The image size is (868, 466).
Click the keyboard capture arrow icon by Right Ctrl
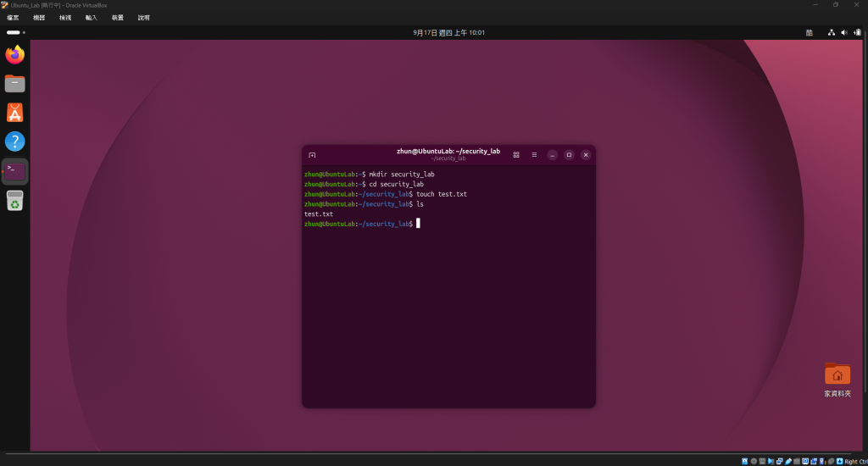click(x=840, y=461)
